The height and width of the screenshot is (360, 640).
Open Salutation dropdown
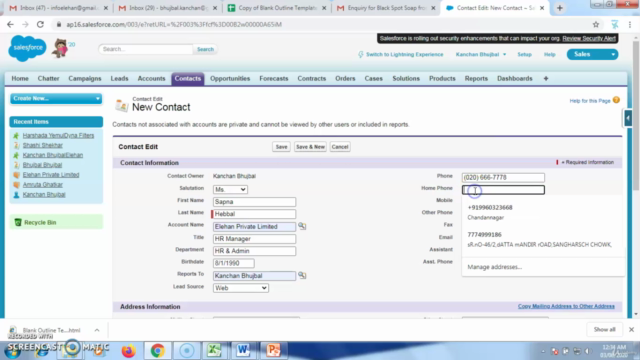tap(230, 189)
